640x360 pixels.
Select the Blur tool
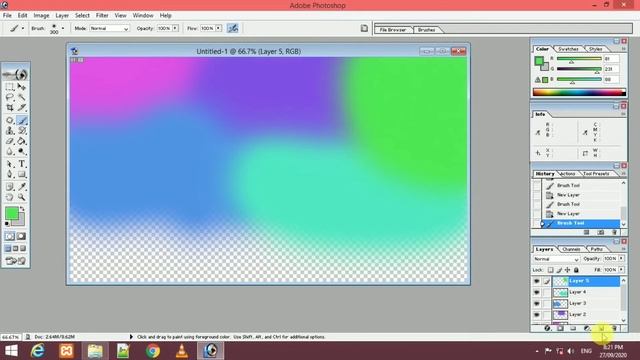click(9, 152)
